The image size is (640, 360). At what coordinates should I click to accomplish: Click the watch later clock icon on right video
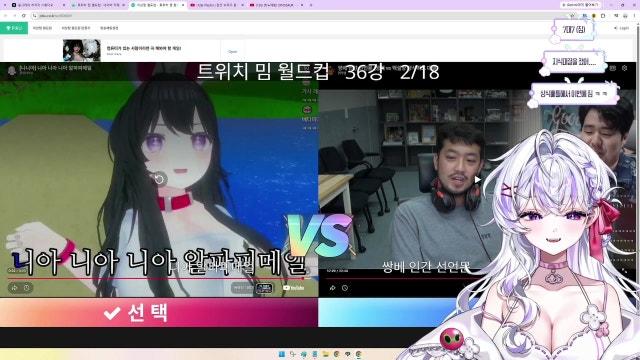click(x=345, y=288)
